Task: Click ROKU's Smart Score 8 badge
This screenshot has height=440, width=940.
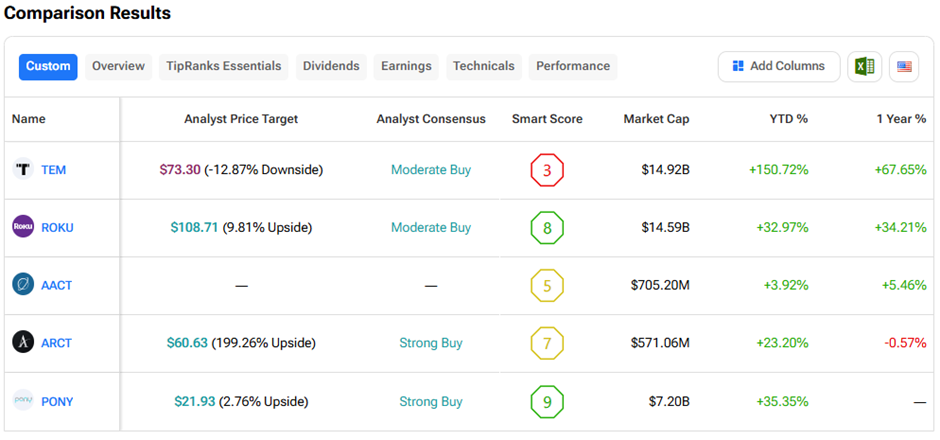Action: coord(547,228)
